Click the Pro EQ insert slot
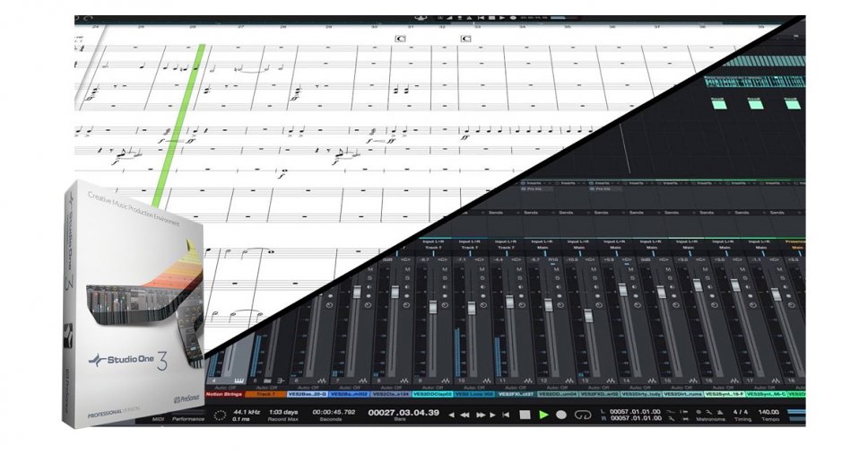Viewport: 868px width, 455px height. pos(533,190)
